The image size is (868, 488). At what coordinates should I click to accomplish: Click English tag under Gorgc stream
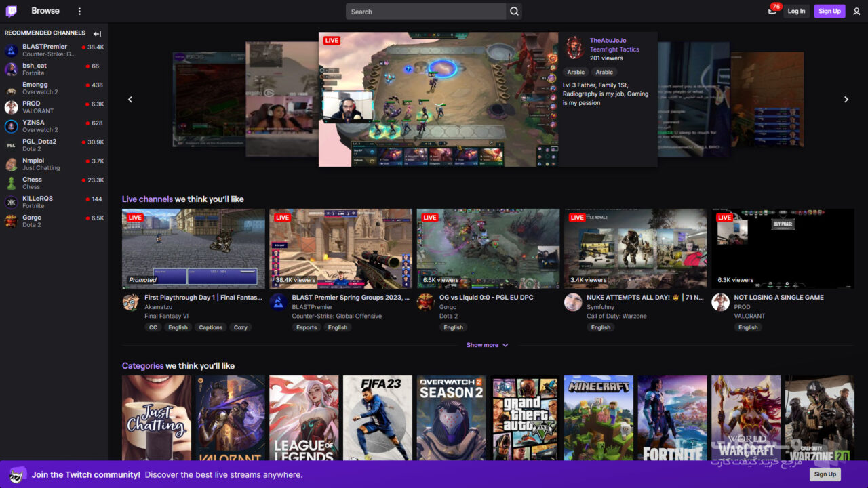click(454, 327)
